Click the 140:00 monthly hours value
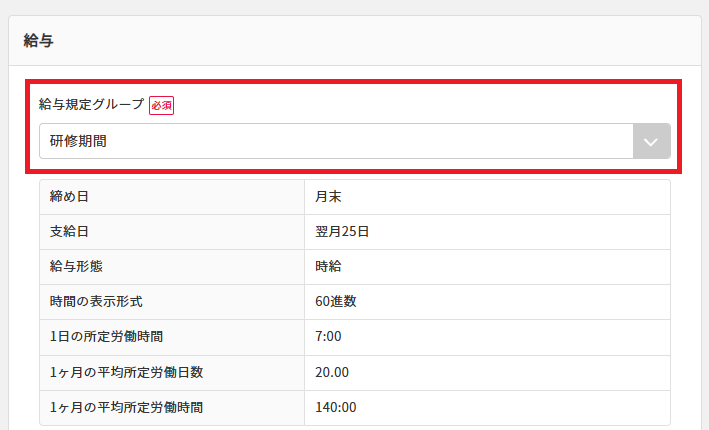709x430 pixels. tap(335, 407)
